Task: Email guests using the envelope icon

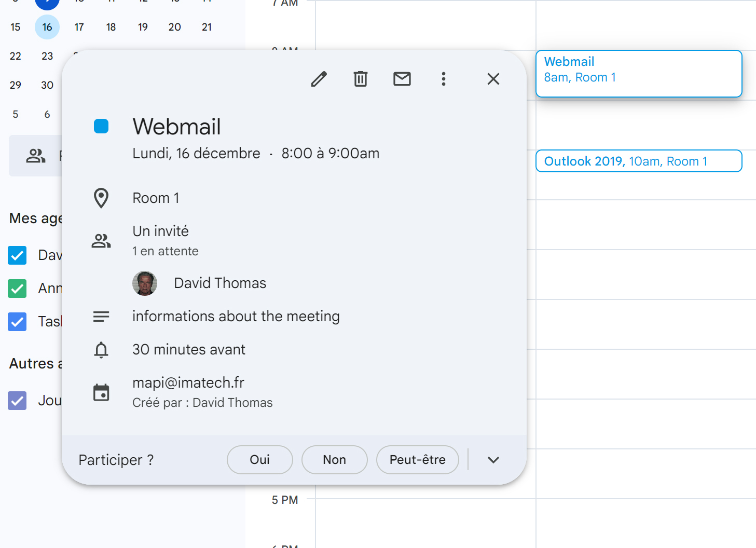Action: [402, 79]
